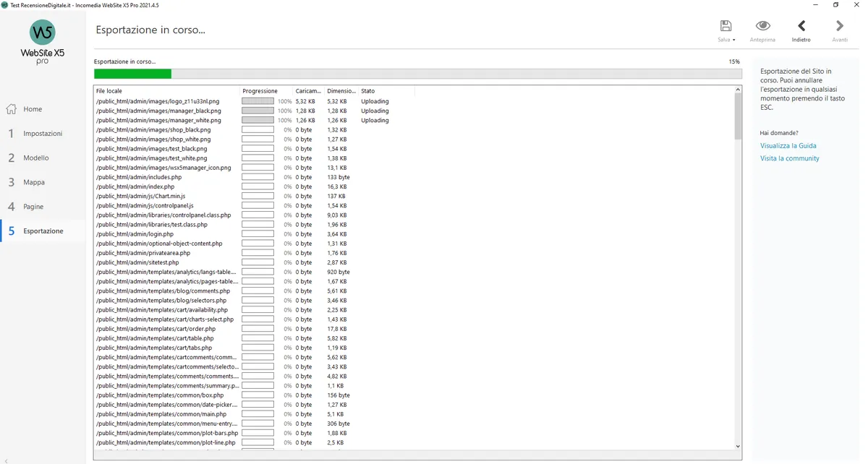The height and width of the screenshot is (464, 868).
Task: Open Home via the house icon
Action: [x=12, y=109]
